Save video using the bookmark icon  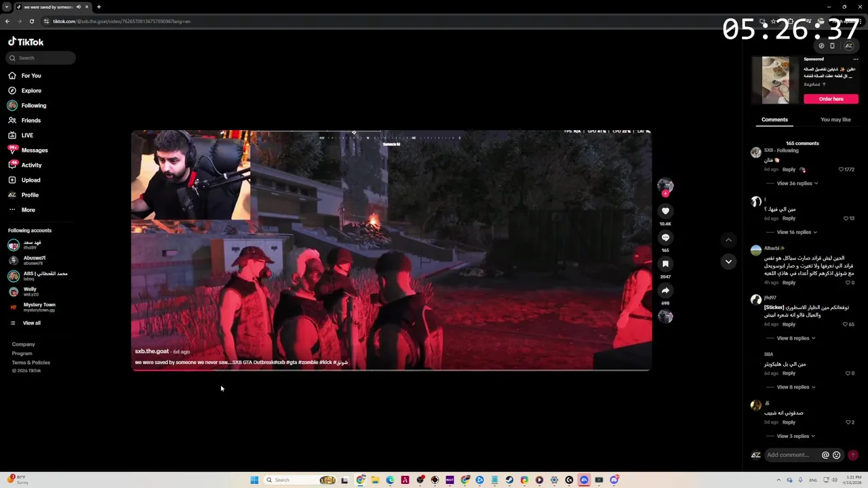(665, 264)
